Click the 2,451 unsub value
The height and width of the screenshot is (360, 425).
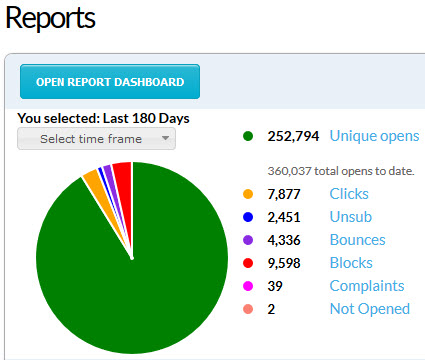point(284,217)
